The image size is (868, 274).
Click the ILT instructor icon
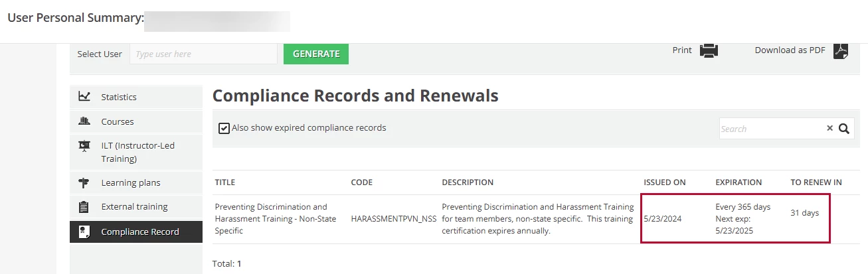(84, 146)
